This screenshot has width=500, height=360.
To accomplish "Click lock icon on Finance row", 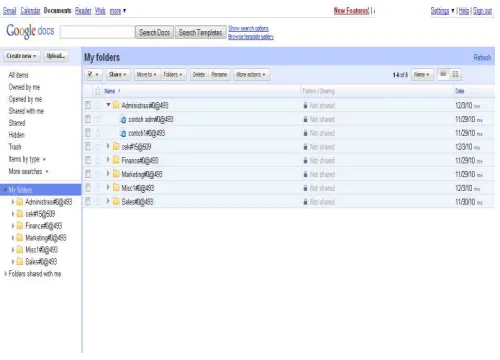I will 305,161.
